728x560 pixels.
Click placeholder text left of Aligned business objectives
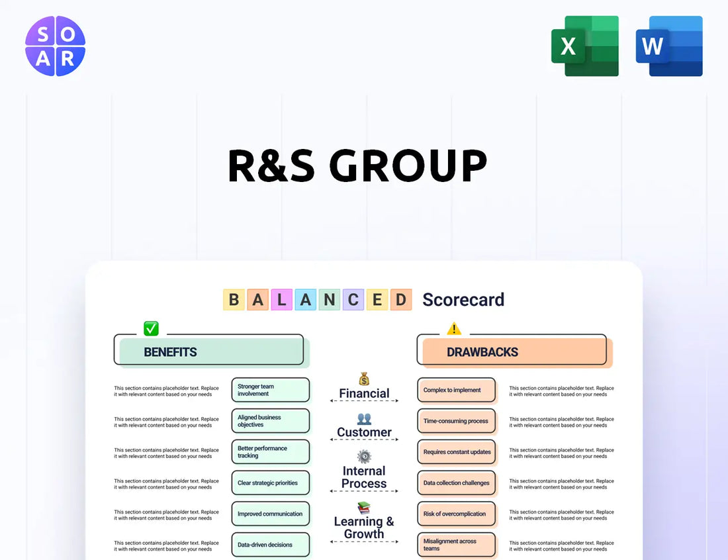(x=166, y=422)
